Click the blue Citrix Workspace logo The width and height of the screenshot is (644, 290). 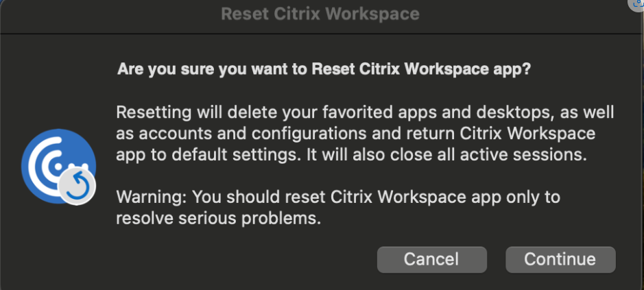[x=58, y=166]
